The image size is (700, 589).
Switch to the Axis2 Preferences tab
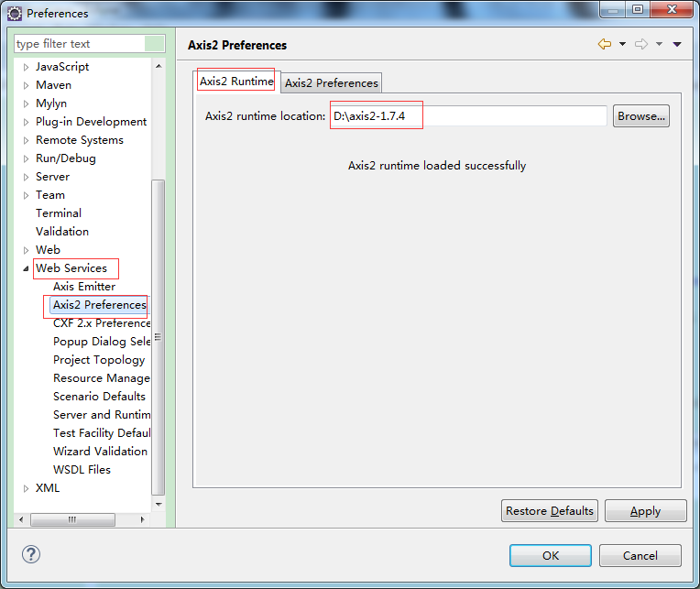(x=332, y=83)
